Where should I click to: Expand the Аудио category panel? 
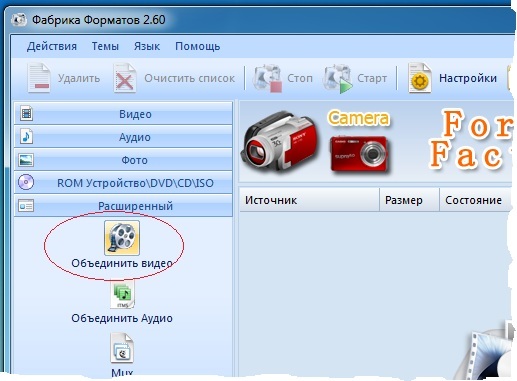pos(123,137)
